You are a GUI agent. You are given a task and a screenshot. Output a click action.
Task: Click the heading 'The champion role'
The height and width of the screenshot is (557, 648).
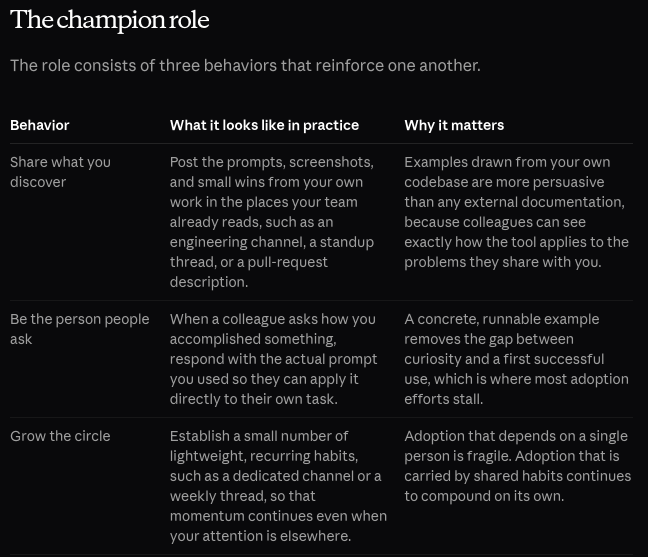coord(110,20)
